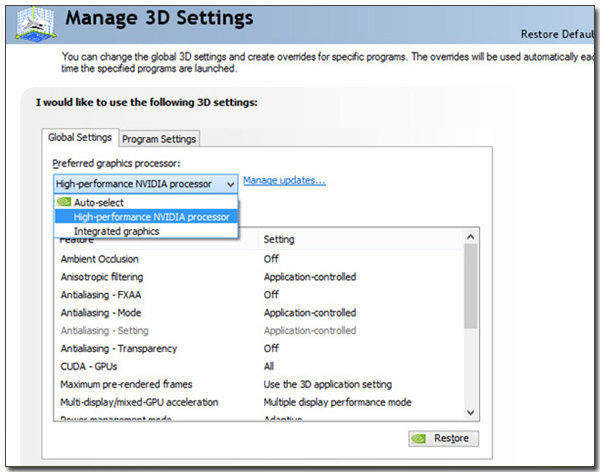The height and width of the screenshot is (472, 600).
Task: Switch to the Program Settings tab
Action: point(160,139)
